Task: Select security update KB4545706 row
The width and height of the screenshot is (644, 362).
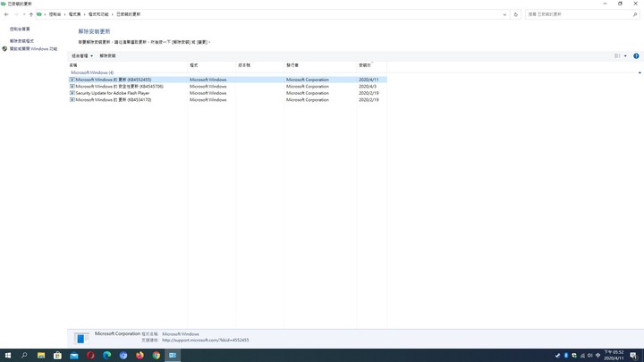Action: click(x=227, y=87)
